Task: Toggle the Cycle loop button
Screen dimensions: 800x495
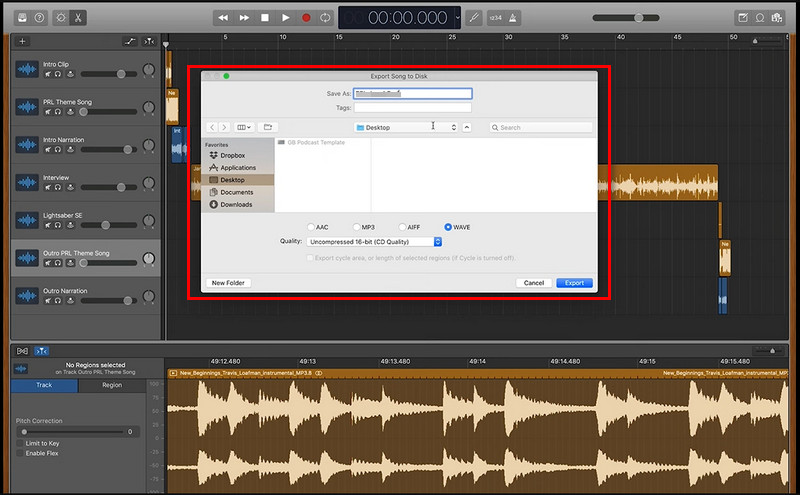Action: 325,18
